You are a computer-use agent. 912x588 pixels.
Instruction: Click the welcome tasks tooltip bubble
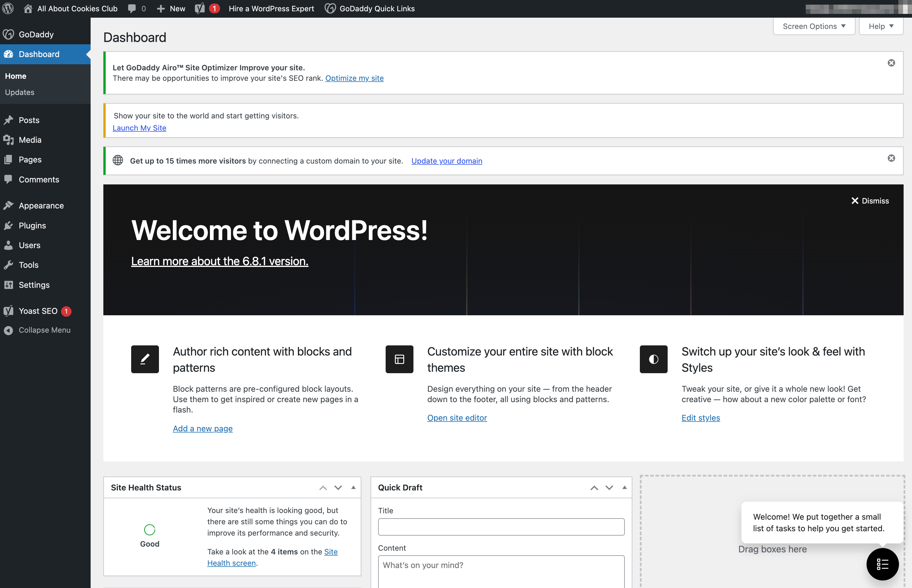822,523
